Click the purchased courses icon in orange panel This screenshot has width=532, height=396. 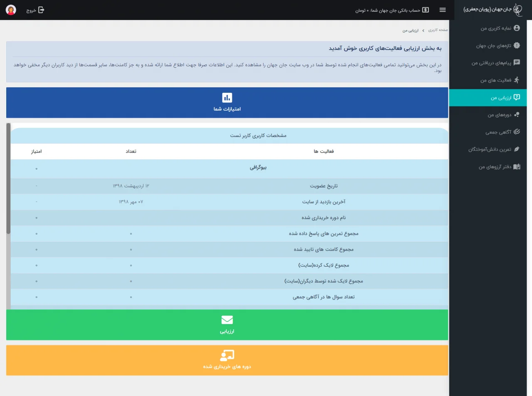(227, 355)
